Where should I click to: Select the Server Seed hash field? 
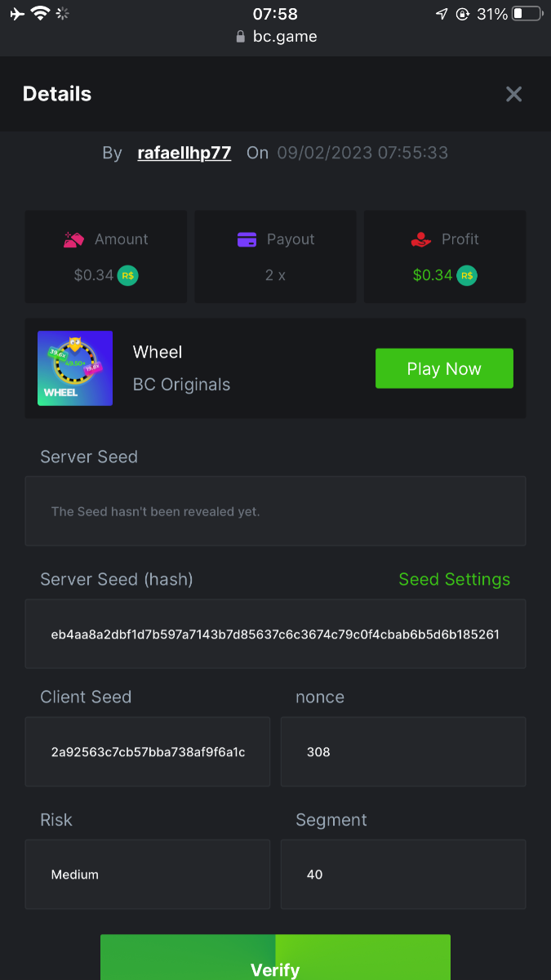click(275, 634)
